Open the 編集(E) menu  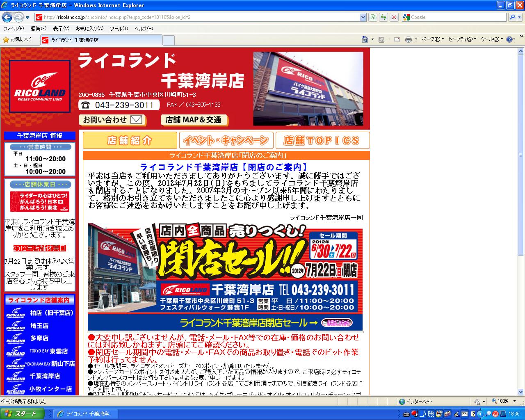click(x=38, y=29)
